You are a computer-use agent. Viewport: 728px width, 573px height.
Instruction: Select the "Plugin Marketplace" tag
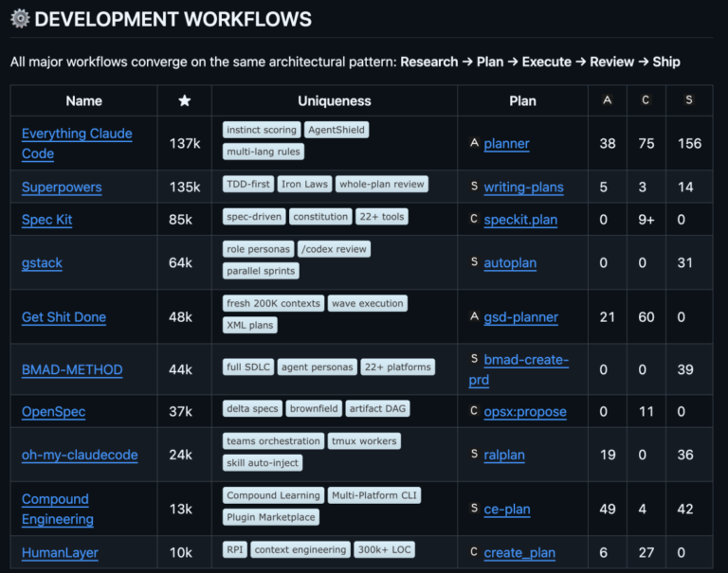(x=271, y=517)
